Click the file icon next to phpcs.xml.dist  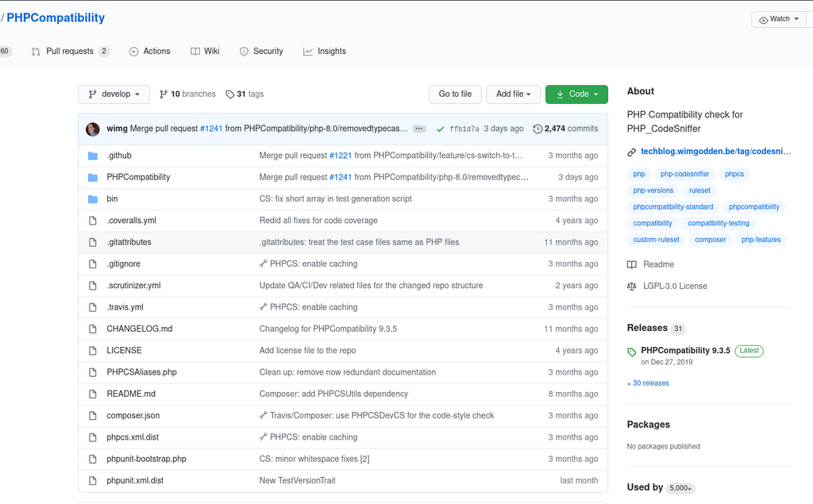(x=93, y=437)
